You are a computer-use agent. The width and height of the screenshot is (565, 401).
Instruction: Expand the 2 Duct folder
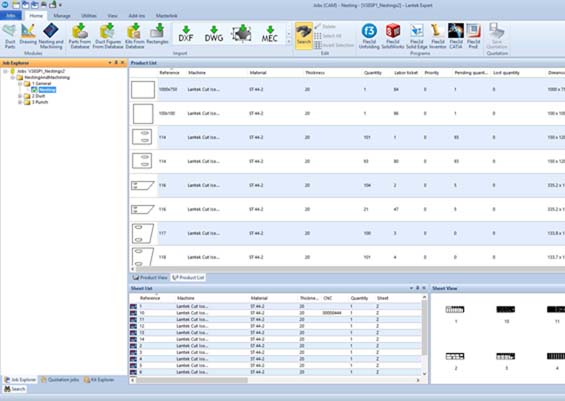20,96
